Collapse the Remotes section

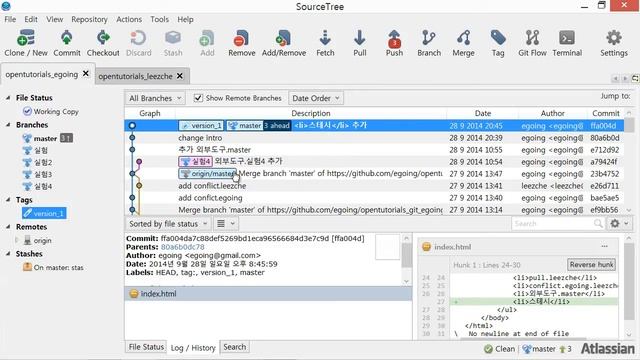pos(8,227)
